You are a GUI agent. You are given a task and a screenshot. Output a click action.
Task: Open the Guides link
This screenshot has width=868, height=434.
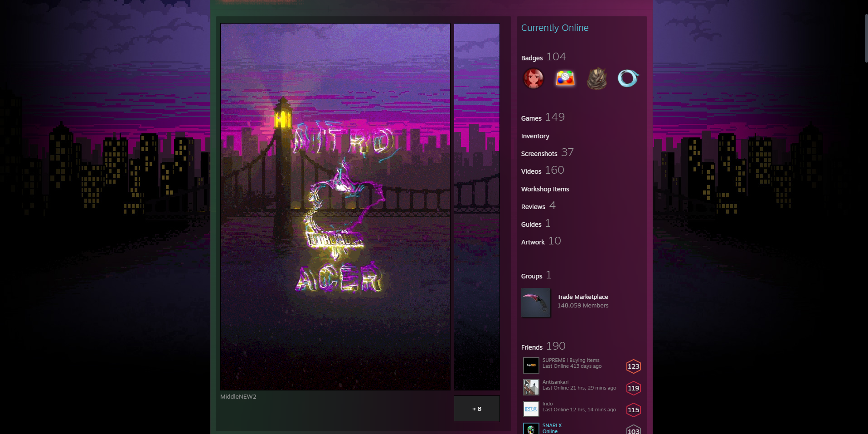[x=536, y=224]
